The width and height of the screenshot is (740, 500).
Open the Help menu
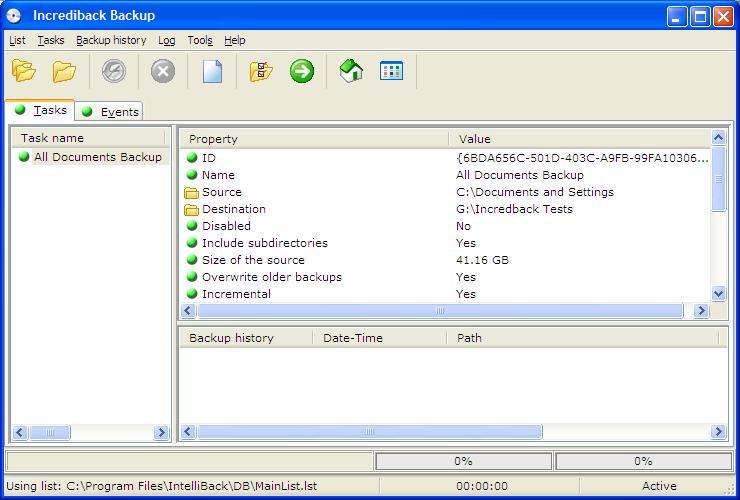(x=235, y=41)
